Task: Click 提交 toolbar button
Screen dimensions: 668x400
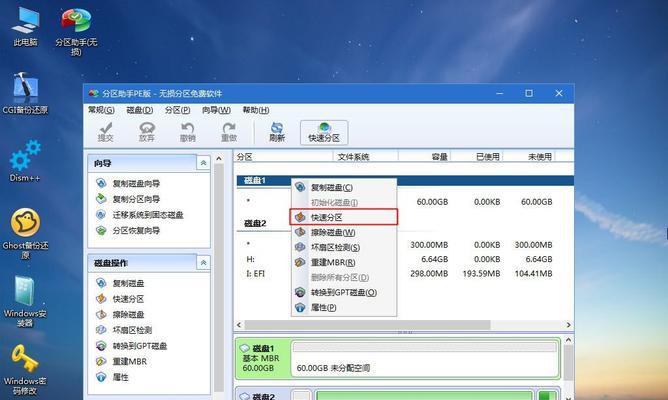Action: 105,132
